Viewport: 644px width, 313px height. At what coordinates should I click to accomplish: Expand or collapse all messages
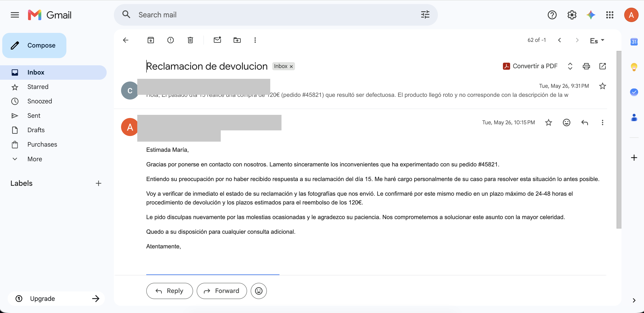pos(570,66)
